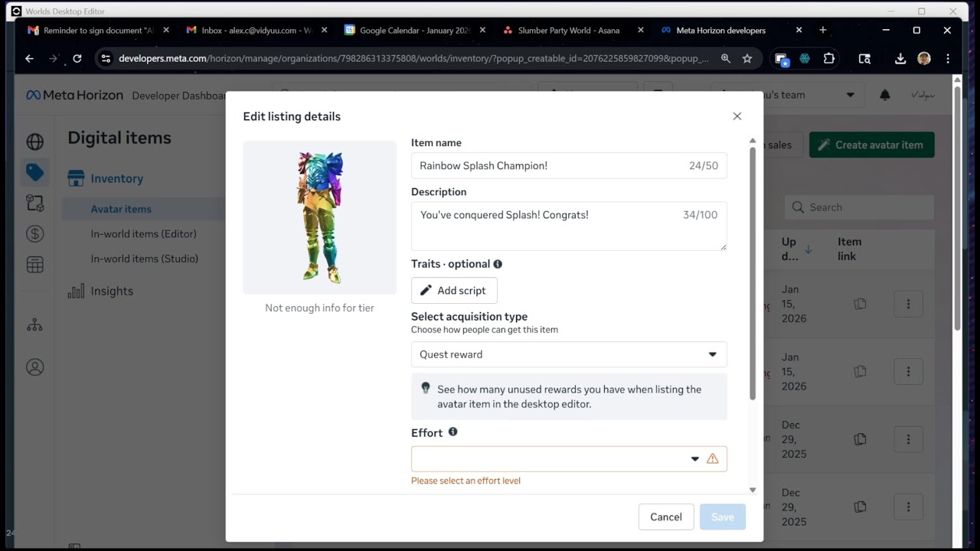Open Chrome three-dot menu
Screen dimensions: 980x551
(x=948, y=58)
